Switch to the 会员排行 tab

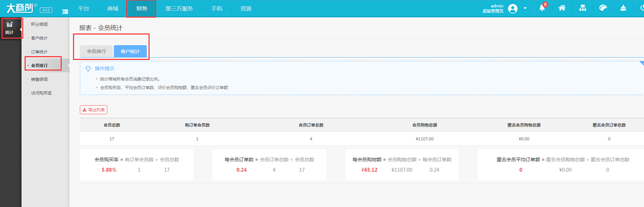click(x=96, y=51)
